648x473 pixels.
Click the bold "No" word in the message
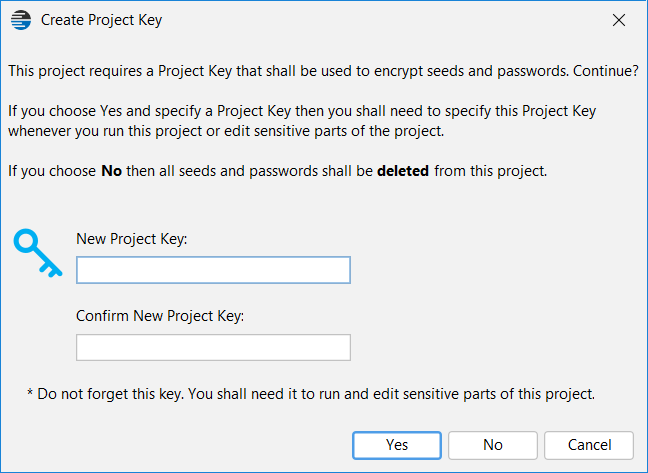[112, 171]
